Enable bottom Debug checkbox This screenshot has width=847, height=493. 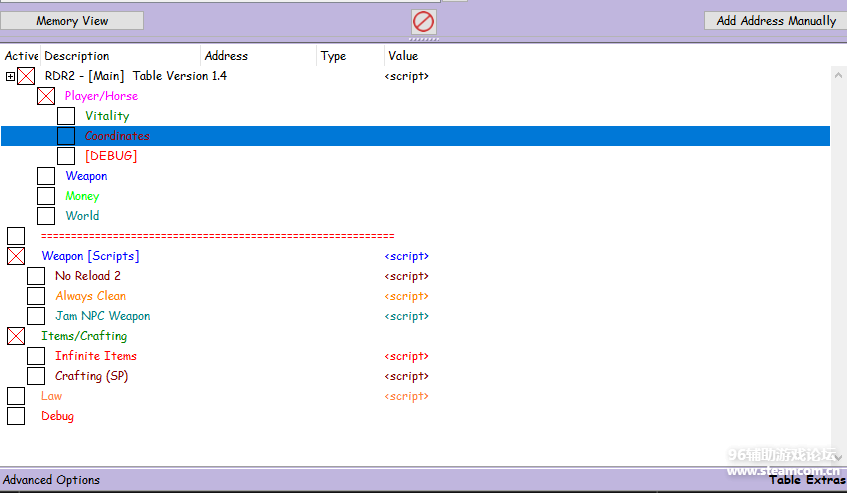16,416
